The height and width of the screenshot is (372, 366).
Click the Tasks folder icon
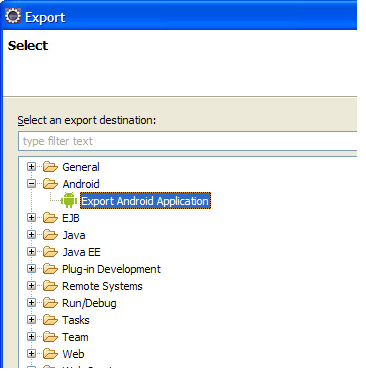tap(50, 320)
